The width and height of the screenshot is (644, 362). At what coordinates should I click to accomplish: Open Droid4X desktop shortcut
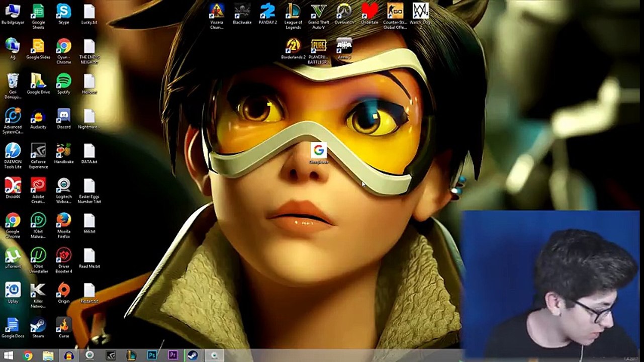pos(13,188)
